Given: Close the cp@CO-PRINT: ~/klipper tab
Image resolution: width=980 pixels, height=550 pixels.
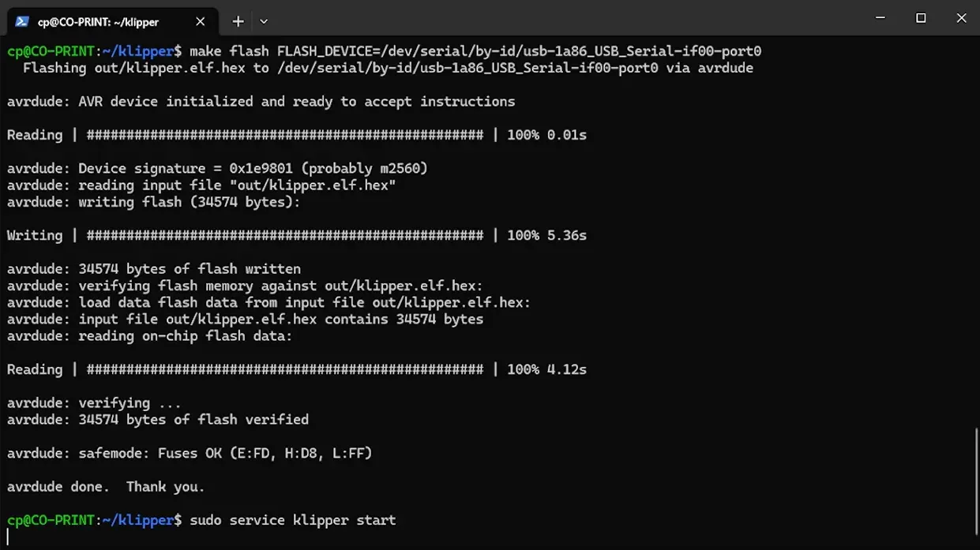Looking at the screenshot, I should 200,21.
